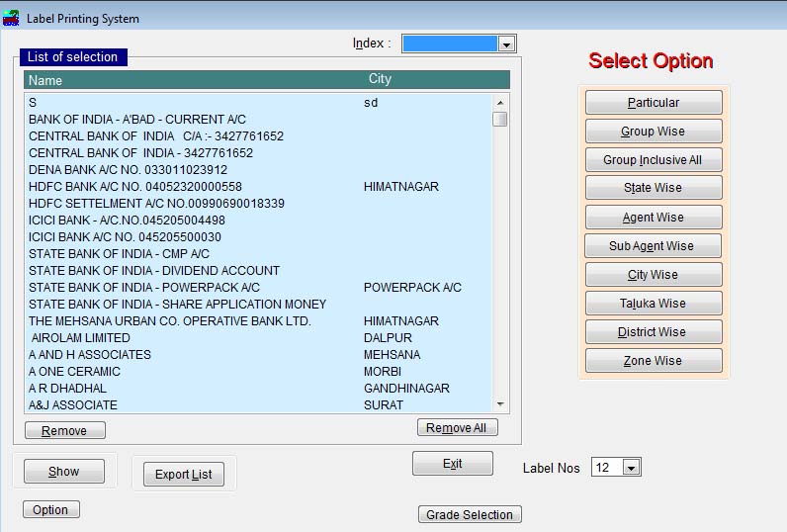Image resolution: width=787 pixels, height=532 pixels.
Task: Select the A ONE CERAMIC row
Action: [x=258, y=372]
